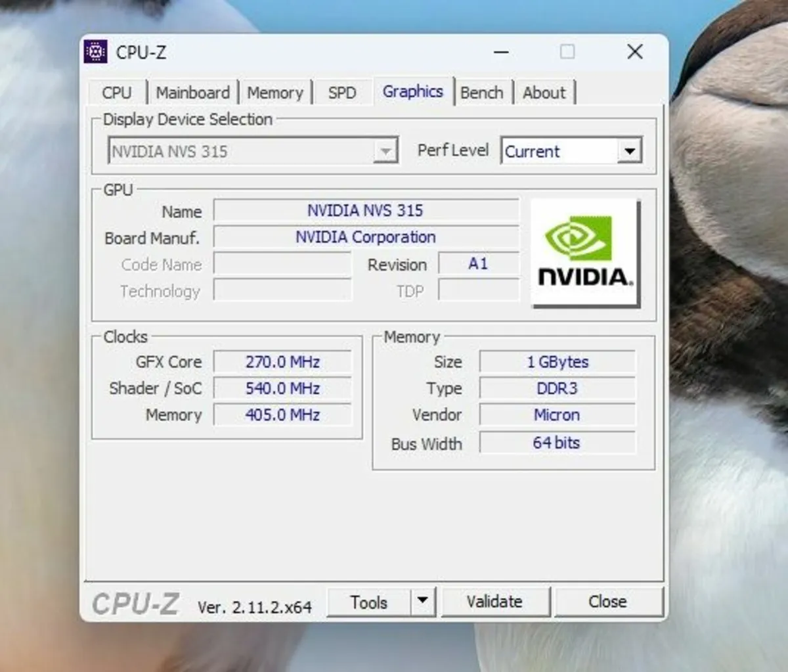Click the NVIDIA logo image
Image resolution: width=788 pixels, height=672 pixels.
point(584,253)
